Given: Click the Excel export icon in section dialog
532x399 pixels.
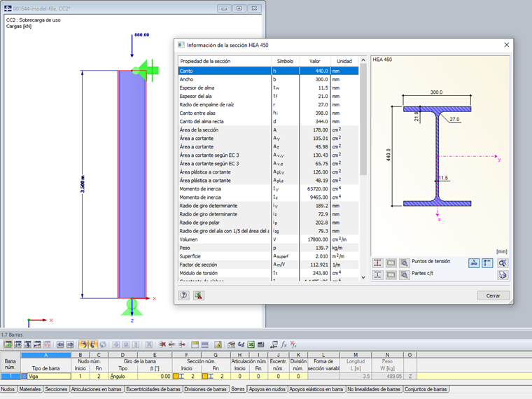Looking at the screenshot, I should pos(199,295).
